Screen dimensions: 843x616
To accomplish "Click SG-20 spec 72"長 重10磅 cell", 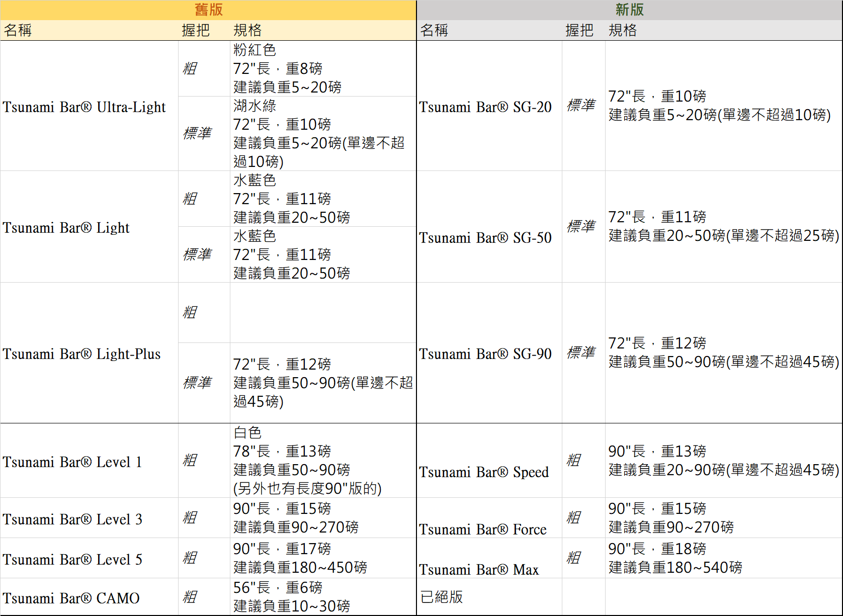I will [724, 106].
